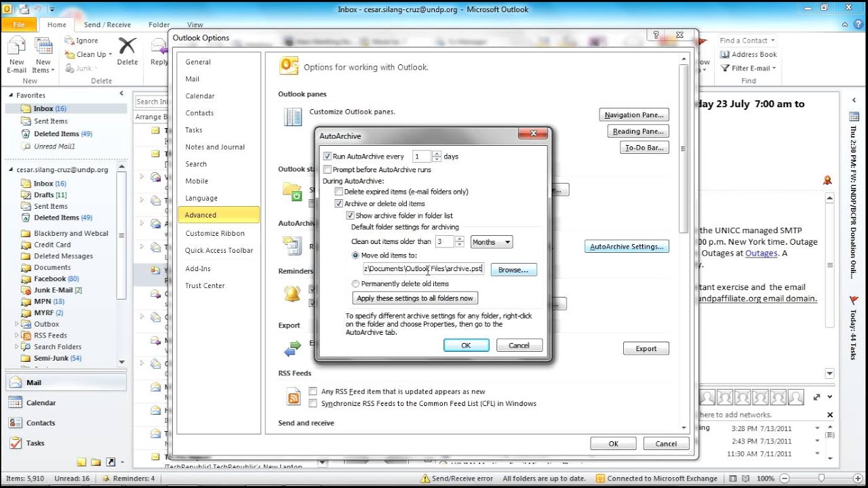This screenshot has width=868, height=488.
Task: Check Delete expired items (e-mail folders only)
Action: 339,192
